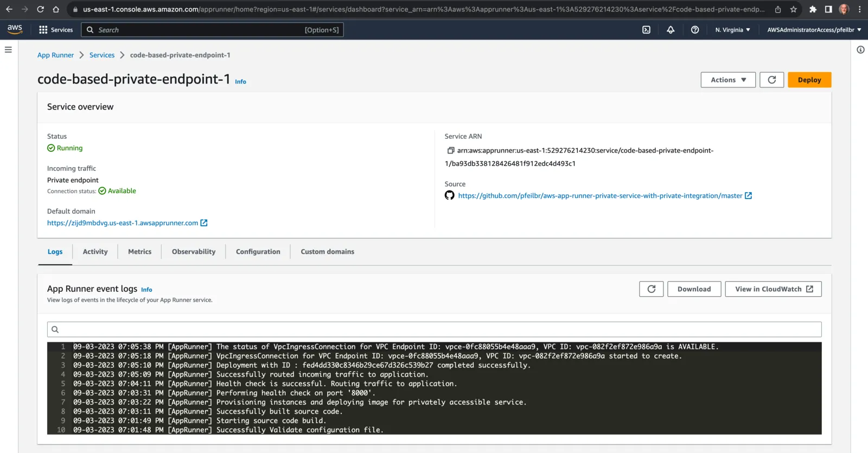
Task: Refresh the service with the icon beside Actions
Action: [771, 80]
